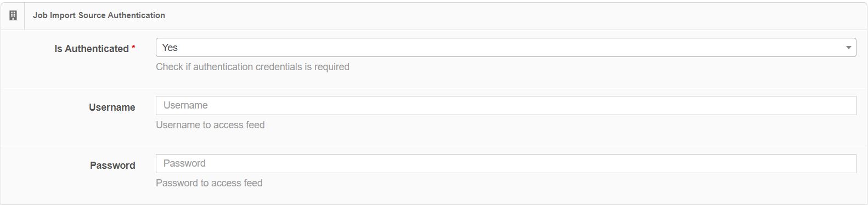The image size is (868, 205).
Task: Click the Is Authenticated field label
Action: (92, 49)
